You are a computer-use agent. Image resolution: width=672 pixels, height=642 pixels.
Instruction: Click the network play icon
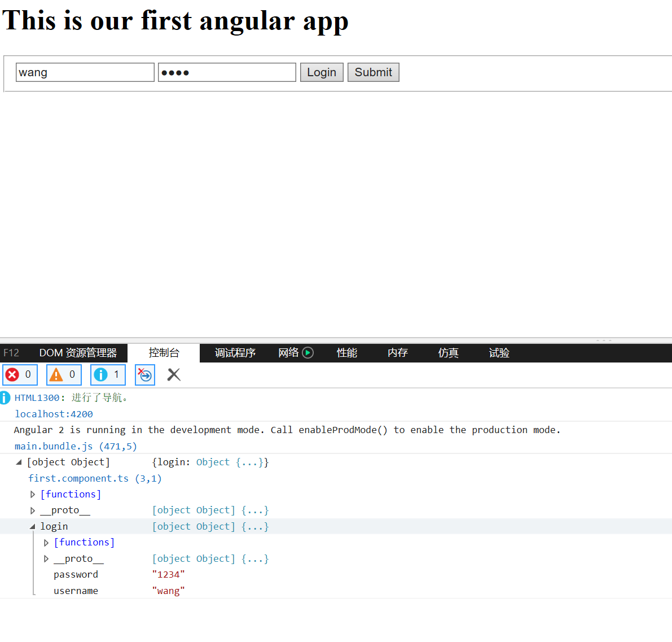[x=308, y=352]
